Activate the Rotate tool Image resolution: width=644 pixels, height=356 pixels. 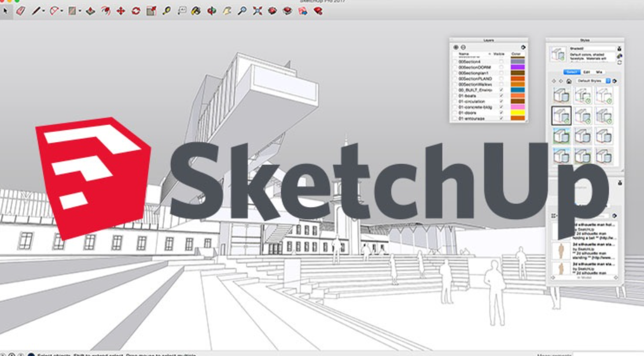click(x=136, y=11)
